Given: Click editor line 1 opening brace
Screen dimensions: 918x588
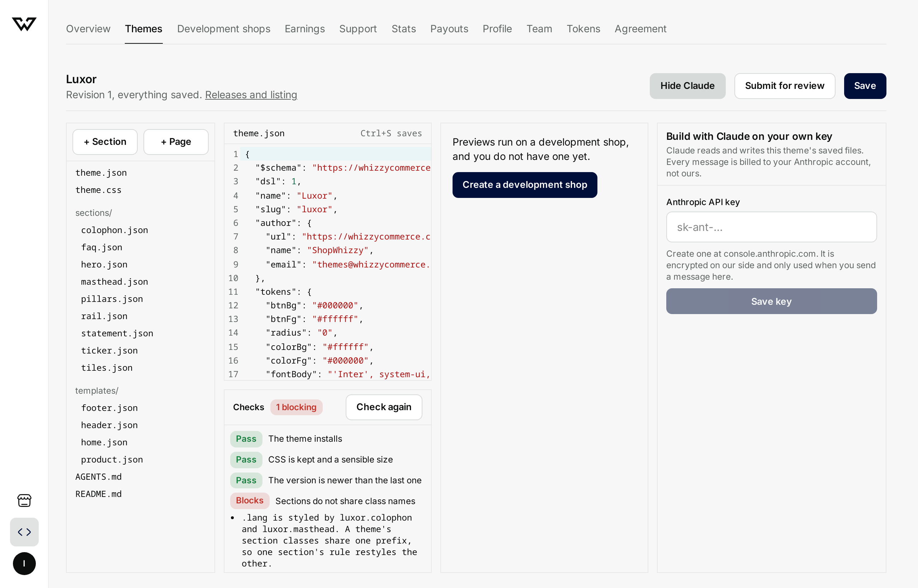Looking at the screenshot, I should click(x=247, y=154).
